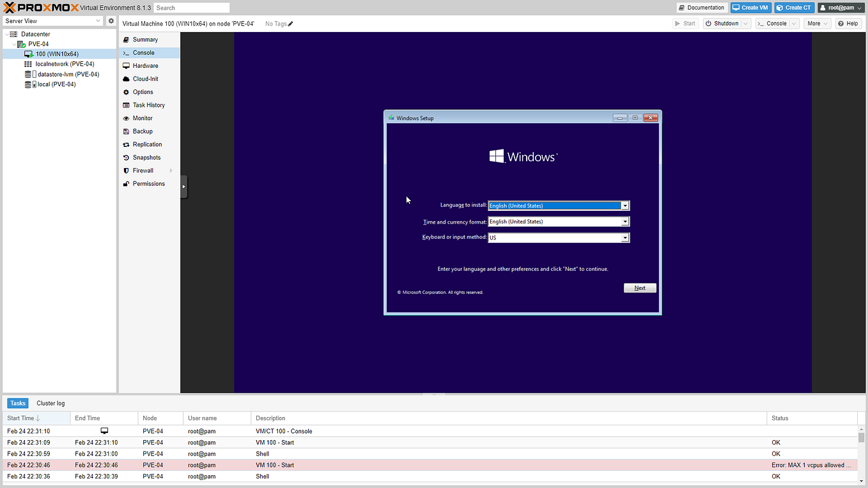The width and height of the screenshot is (868, 488).
Task: Click inside the Proxmox search field
Action: pyautogui.click(x=191, y=7)
